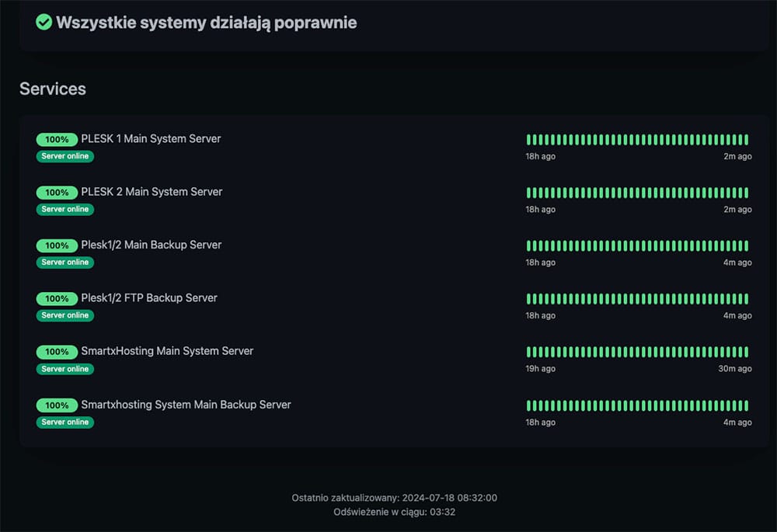Screen dimensions: 777x532
Task: Click the 100% badge for Plesk1/2 Main Backup Server
Action: 57,245
